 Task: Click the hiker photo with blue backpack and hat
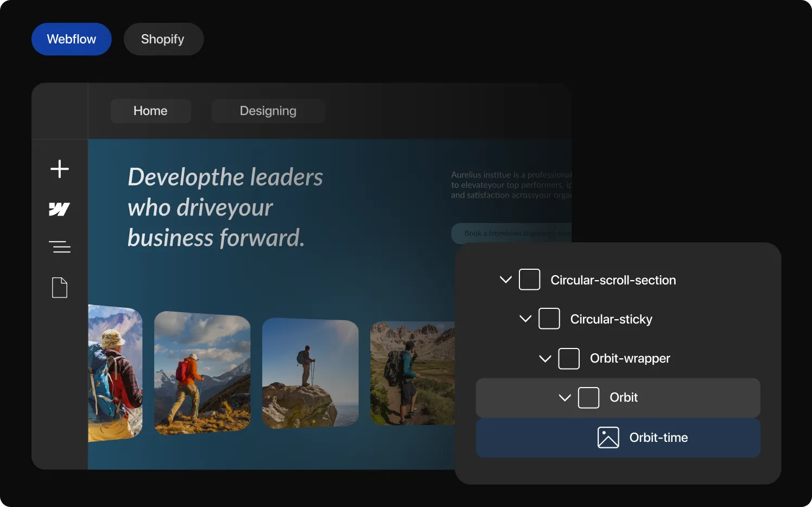click(115, 373)
